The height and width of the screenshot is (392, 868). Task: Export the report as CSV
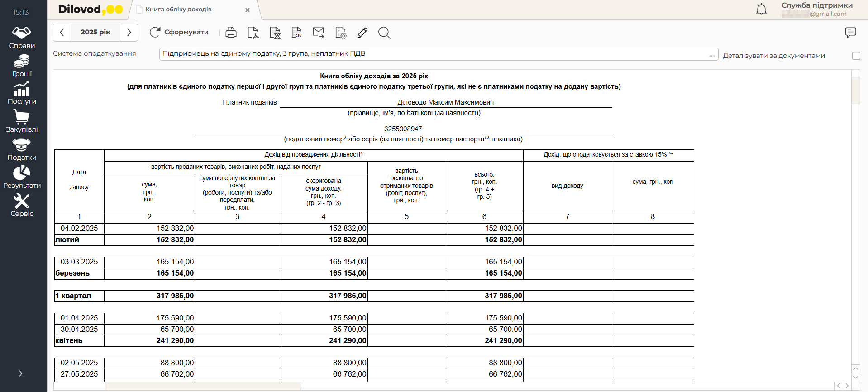tap(296, 33)
